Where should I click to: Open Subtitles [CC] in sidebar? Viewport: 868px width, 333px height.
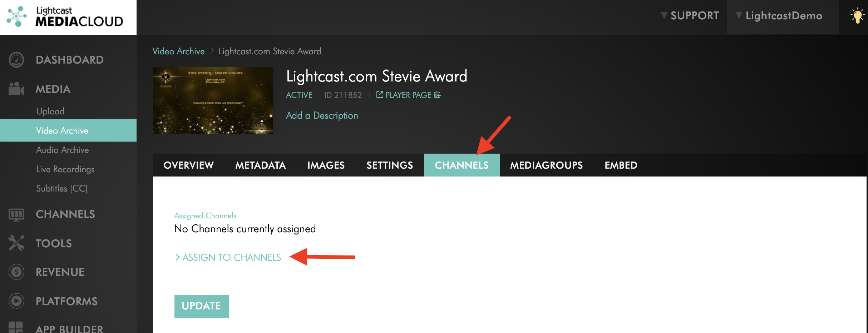coord(62,188)
